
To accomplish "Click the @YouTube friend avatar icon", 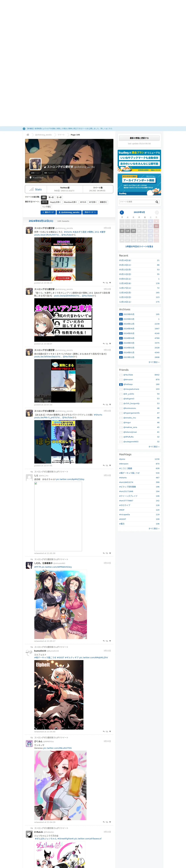I will tap(121, 375).
